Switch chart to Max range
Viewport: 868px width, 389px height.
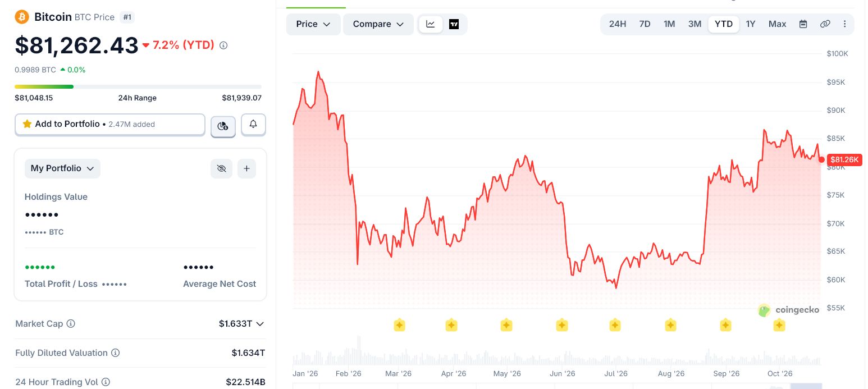coord(777,24)
